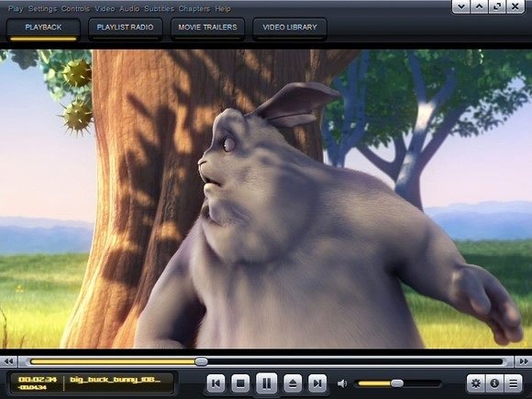532x399 pixels.
Task: Open the playlist list icon
Action: click(514, 383)
